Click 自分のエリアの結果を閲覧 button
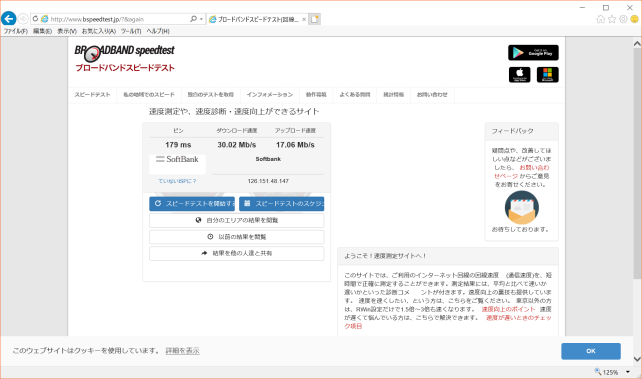The height and width of the screenshot is (379, 642). [237, 220]
